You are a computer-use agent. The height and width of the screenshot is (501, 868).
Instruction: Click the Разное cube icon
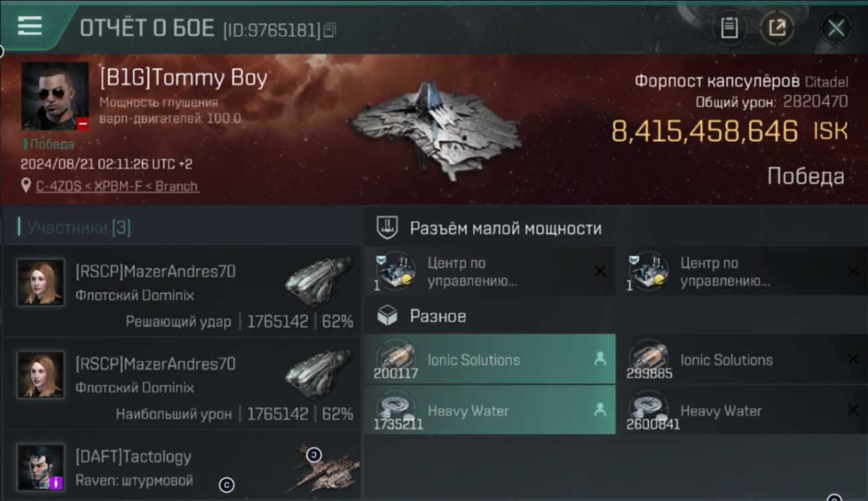point(387,316)
